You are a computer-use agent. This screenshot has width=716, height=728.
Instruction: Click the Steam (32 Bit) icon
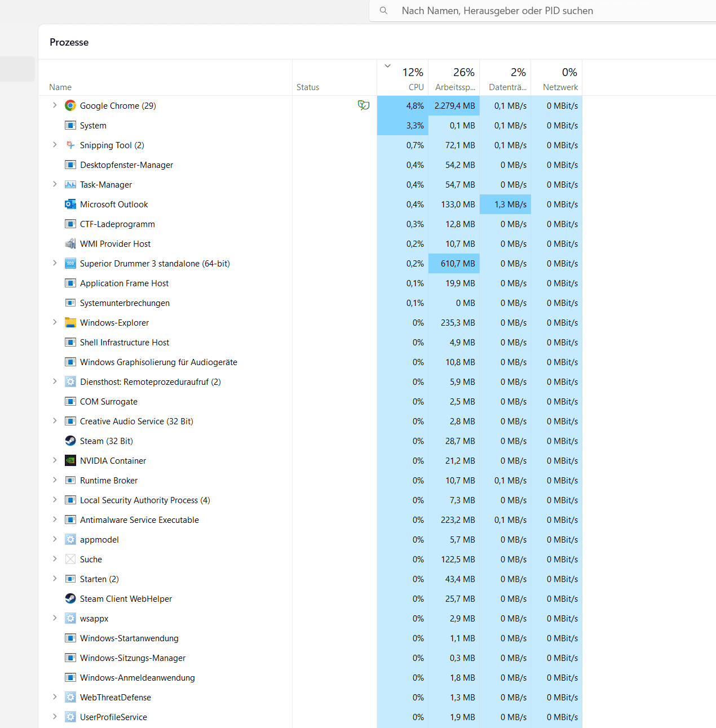tap(70, 441)
